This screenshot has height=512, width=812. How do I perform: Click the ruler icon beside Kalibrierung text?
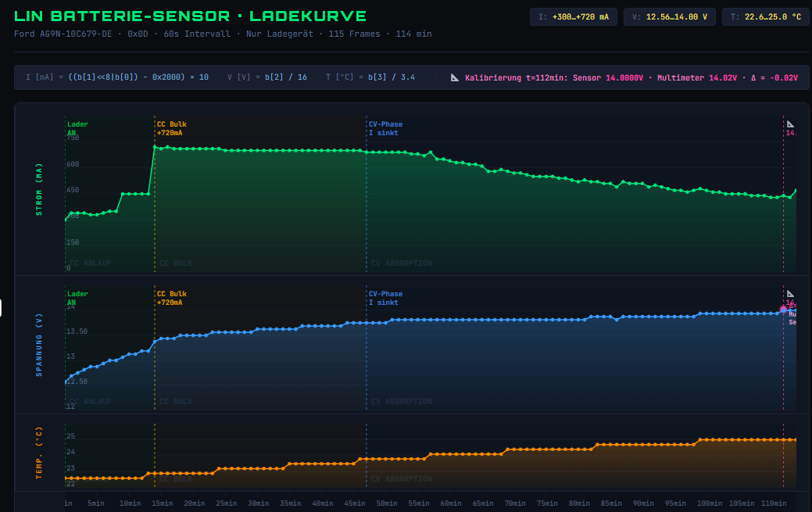[455, 78]
